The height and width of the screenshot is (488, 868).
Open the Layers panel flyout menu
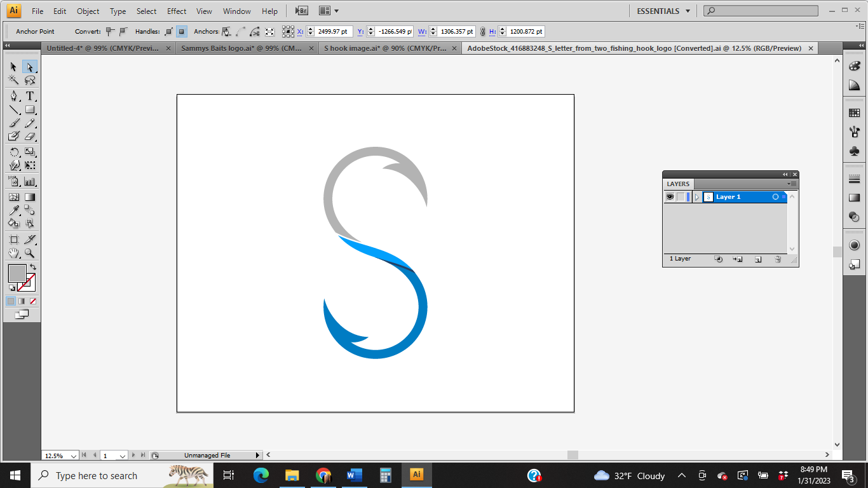click(792, 184)
